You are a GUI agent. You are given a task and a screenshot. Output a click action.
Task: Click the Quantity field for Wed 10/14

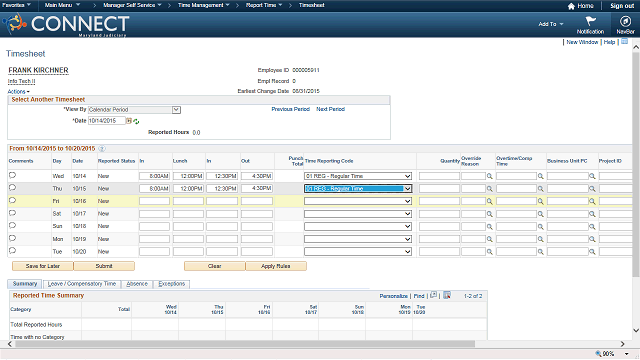pos(439,176)
